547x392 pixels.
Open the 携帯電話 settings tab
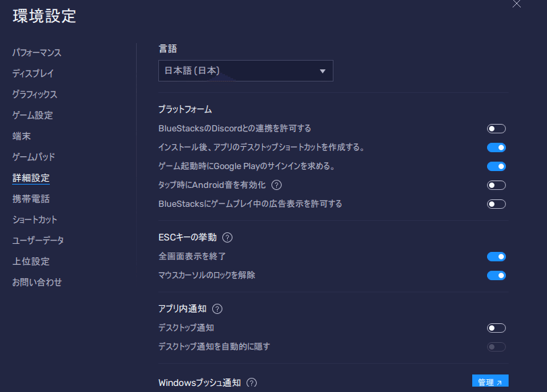pos(31,199)
